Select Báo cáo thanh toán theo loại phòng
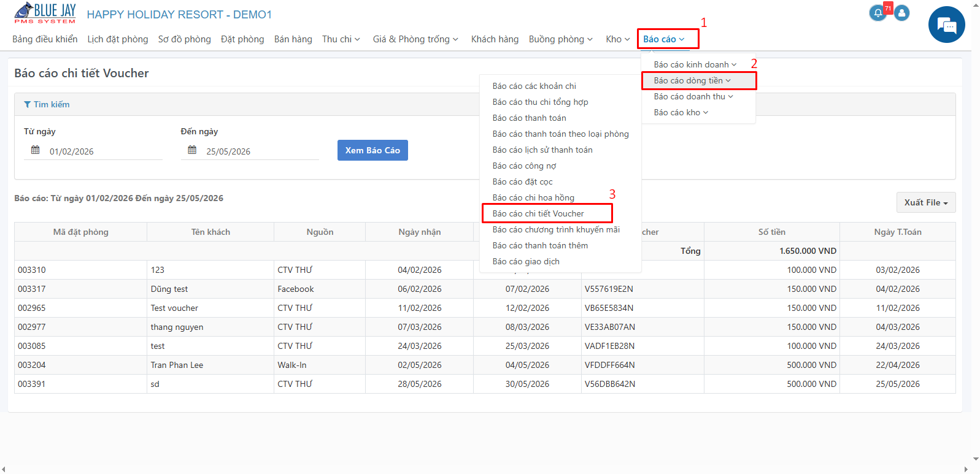This screenshot has width=980, height=474. coord(561,134)
